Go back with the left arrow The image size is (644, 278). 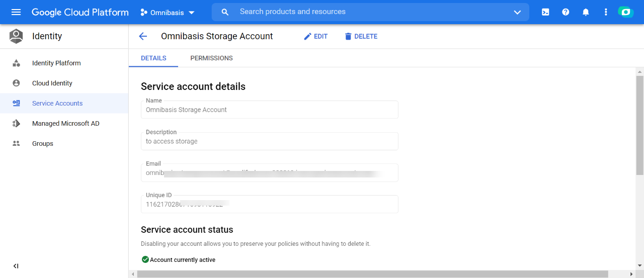[143, 36]
